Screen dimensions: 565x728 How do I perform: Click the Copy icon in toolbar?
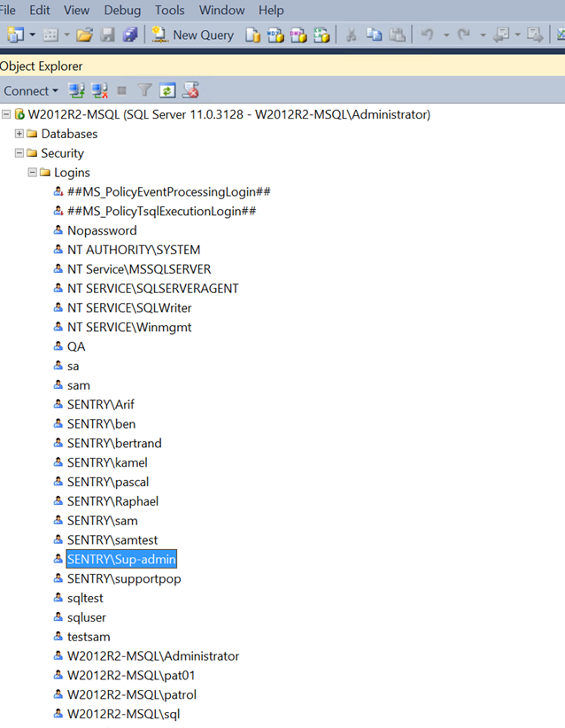pyautogui.click(x=374, y=35)
